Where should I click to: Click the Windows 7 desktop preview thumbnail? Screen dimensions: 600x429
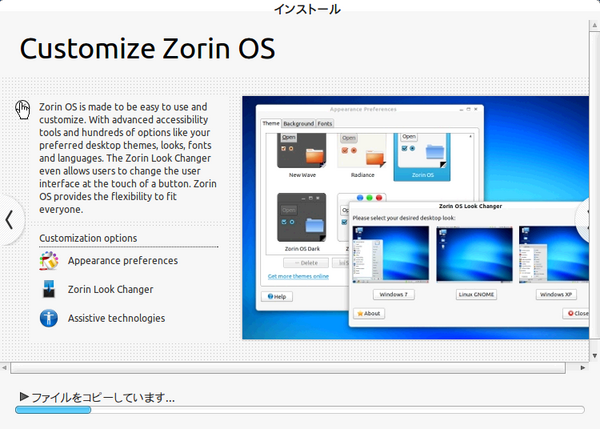391,254
